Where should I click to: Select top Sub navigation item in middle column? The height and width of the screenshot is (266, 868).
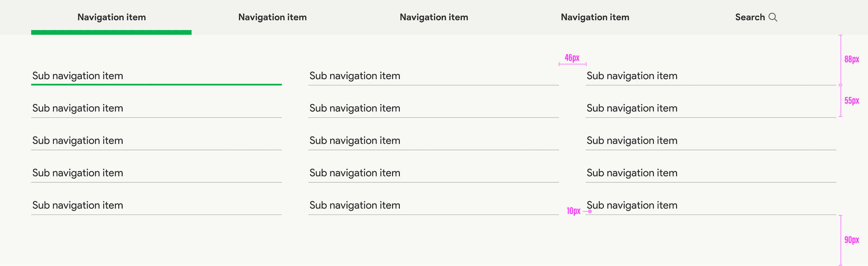355,76
